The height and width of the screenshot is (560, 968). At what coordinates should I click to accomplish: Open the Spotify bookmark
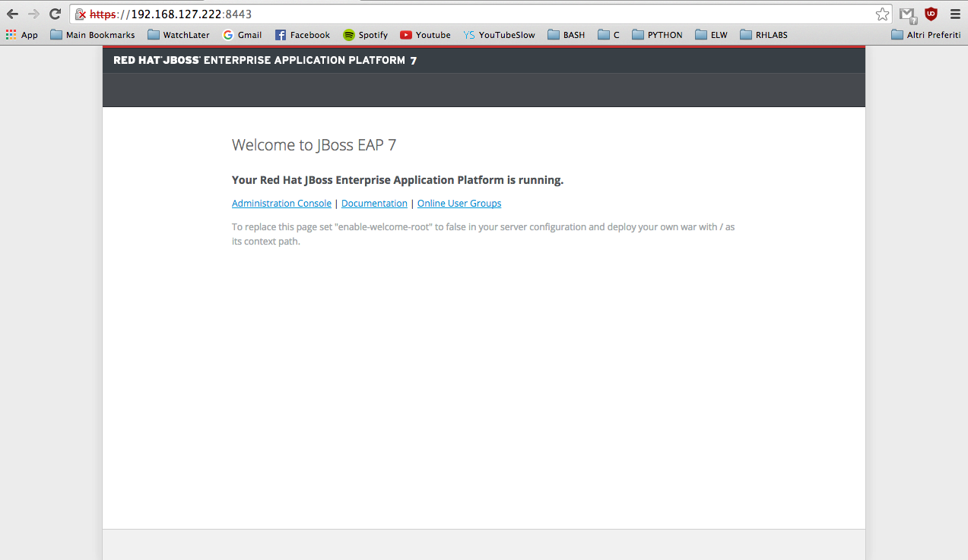[x=365, y=35]
